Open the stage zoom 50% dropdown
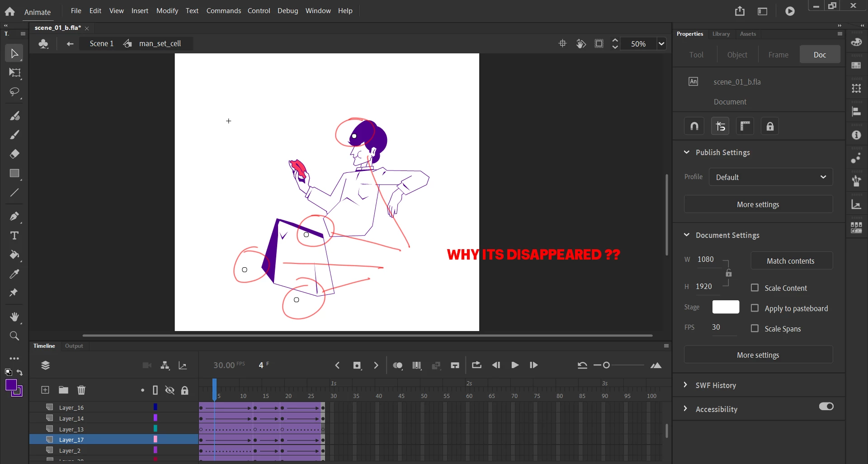868x464 pixels. pyautogui.click(x=661, y=43)
